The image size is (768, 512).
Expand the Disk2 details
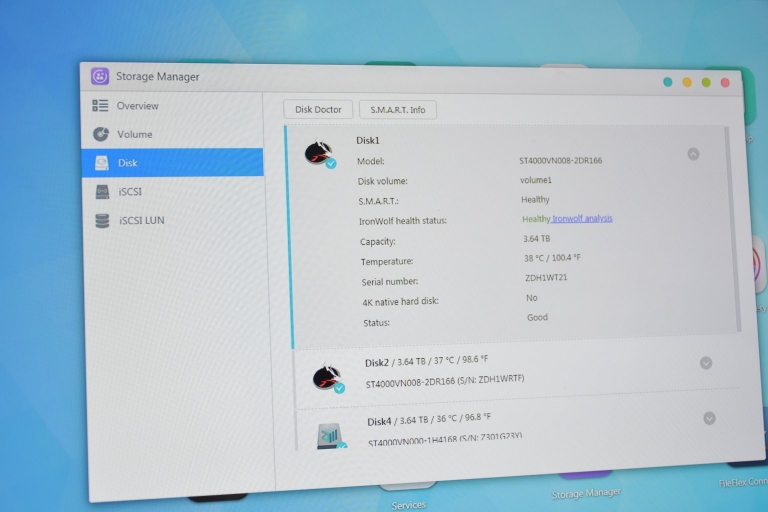point(706,363)
